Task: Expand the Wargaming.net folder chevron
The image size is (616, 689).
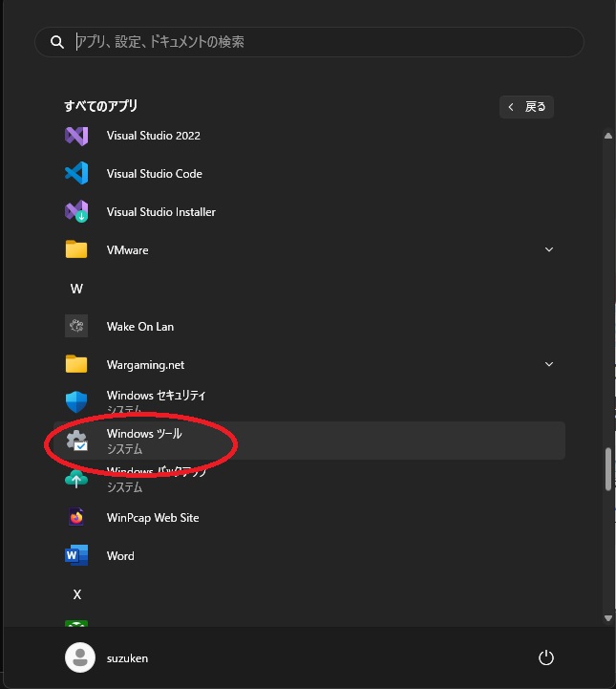Action: (549, 364)
